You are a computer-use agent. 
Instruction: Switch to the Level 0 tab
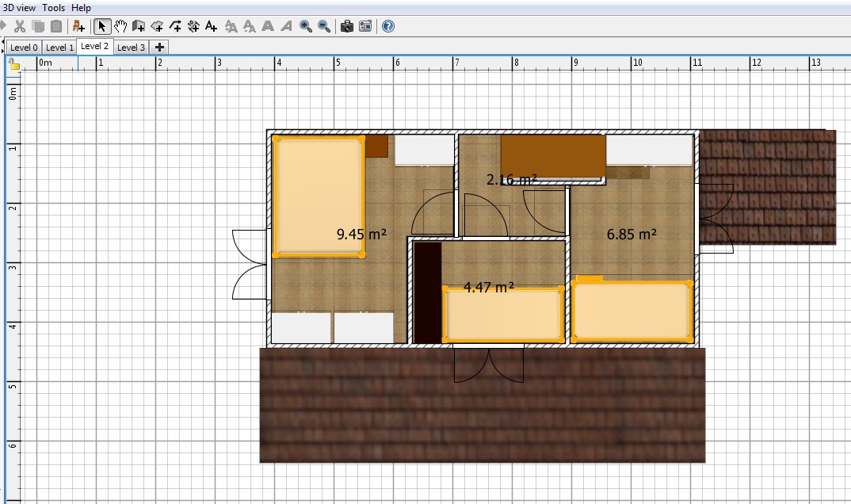pos(24,48)
